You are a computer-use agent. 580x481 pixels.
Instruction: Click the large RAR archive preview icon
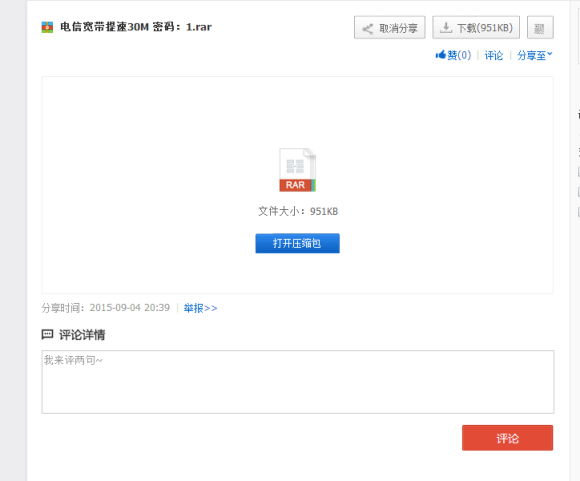point(297,170)
